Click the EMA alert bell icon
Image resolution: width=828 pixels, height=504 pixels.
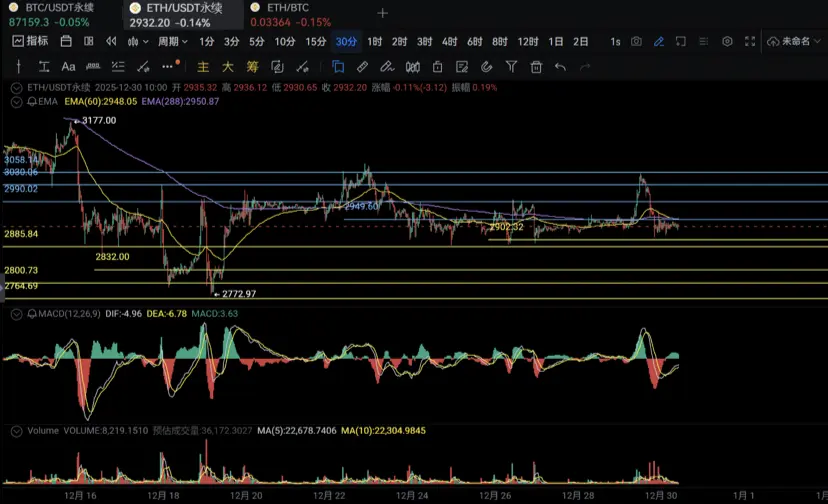pos(32,101)
